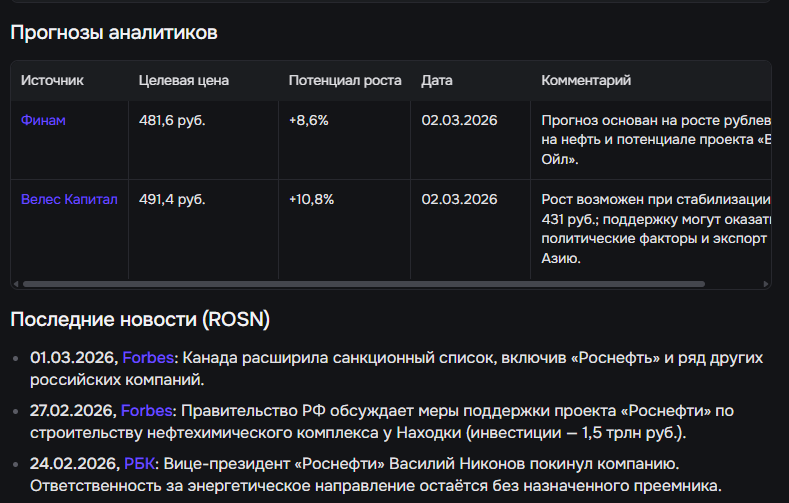Click the Целевая цена column header
The width and height of the screenshot is (789, 503).
pos(183,80)
